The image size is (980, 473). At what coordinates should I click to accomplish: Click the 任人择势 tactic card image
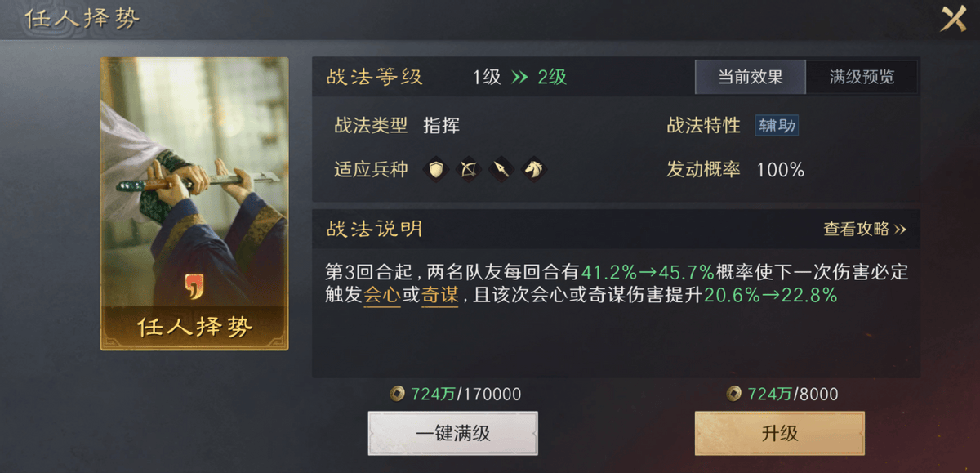(x=194, y=203)
